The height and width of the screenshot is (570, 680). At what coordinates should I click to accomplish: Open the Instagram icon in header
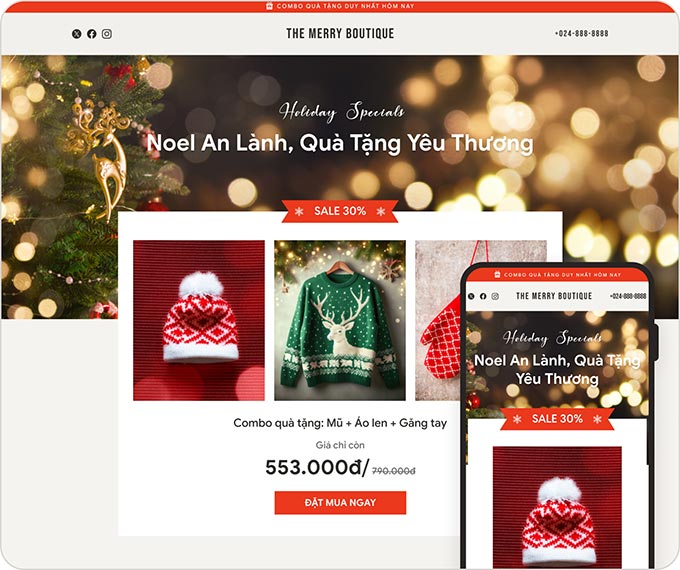pyautogui.click(x=107, y=34)
